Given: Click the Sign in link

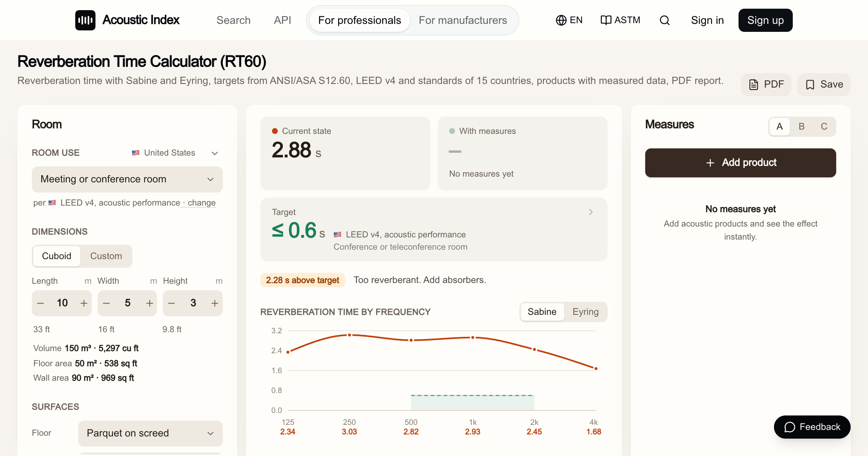Looking at the screenshot, I should pos(707,20).
